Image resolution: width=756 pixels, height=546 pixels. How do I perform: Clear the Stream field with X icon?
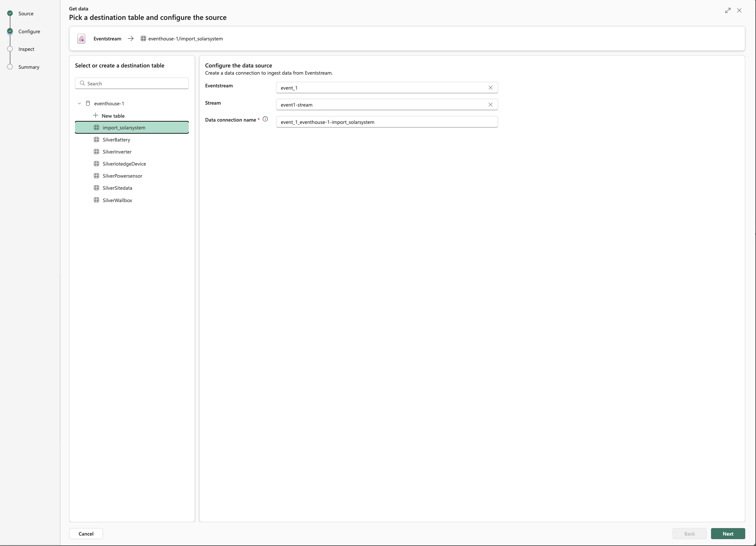click(490, 105)
